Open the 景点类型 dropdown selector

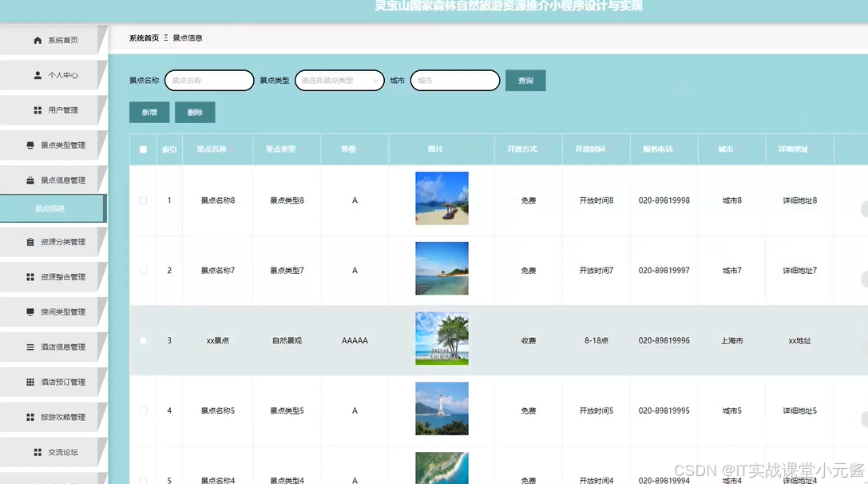pos(339,81)
